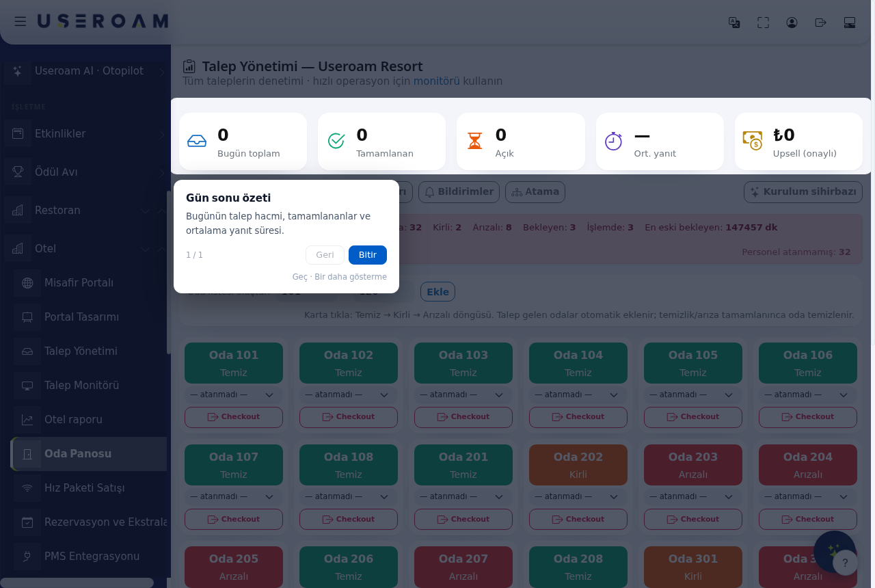Follow the monitörü hyperlink
875x588 pixels.
pyautogui.click(x=437, y=81)
